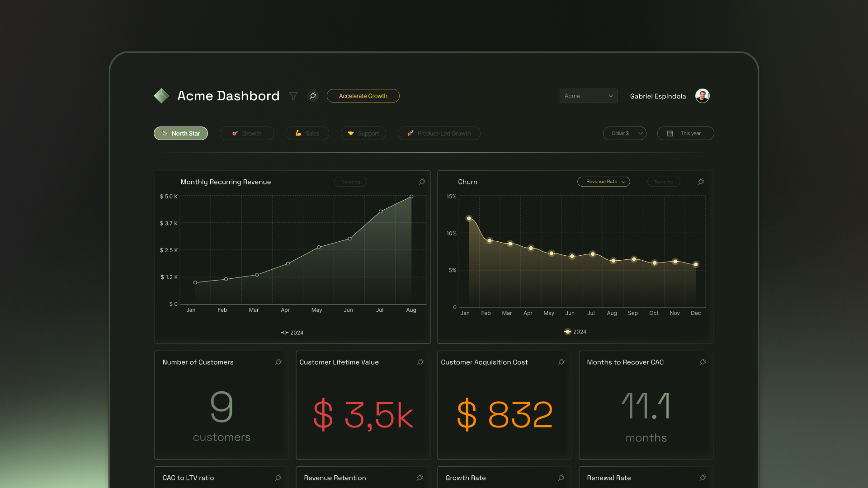Viewport: 868px width, 488px height.
Task: Click the 15% axis label on the Churn chart
Action: (x=451, y=197)
